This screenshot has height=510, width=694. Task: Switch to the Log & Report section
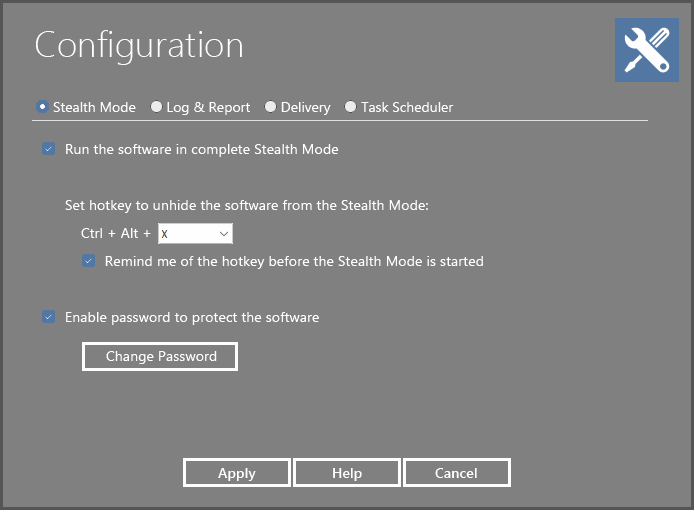pos(156,107)
